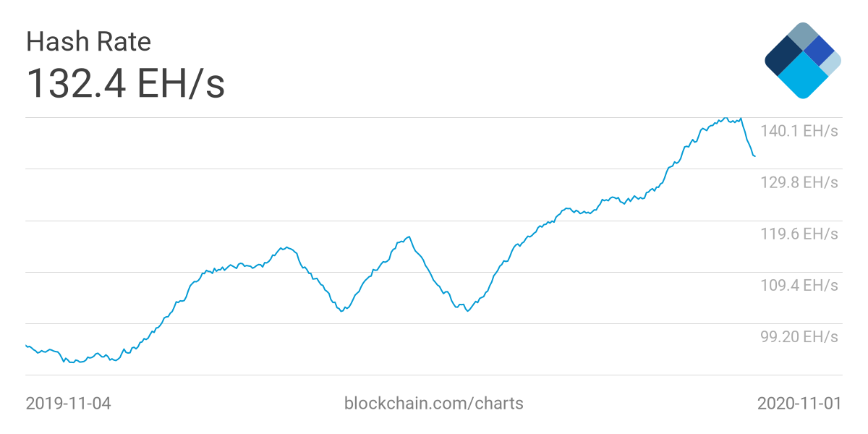The width and height of the screenshot is (868, 434).
Task: Click the Hash Rate chart title
Action: [88, 41]
